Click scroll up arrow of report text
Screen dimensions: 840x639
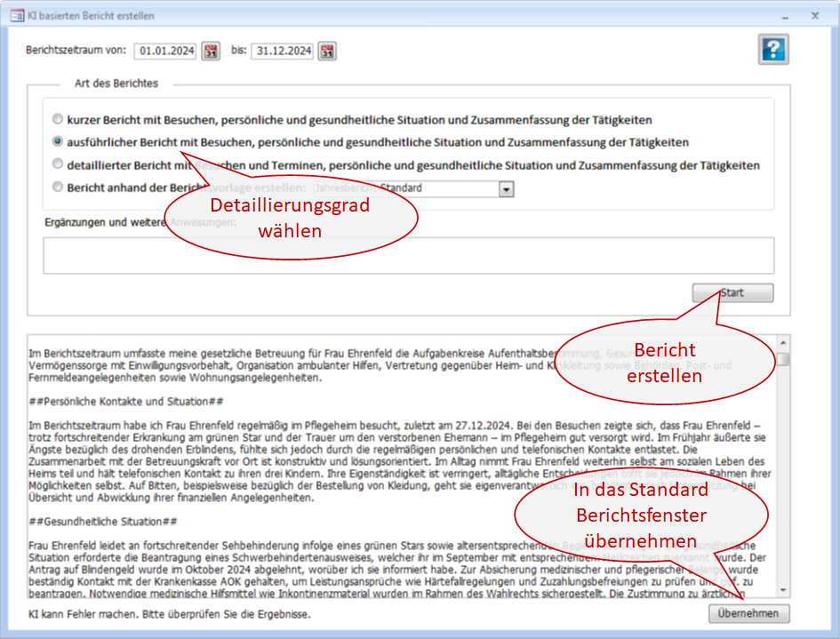(782, 343)
